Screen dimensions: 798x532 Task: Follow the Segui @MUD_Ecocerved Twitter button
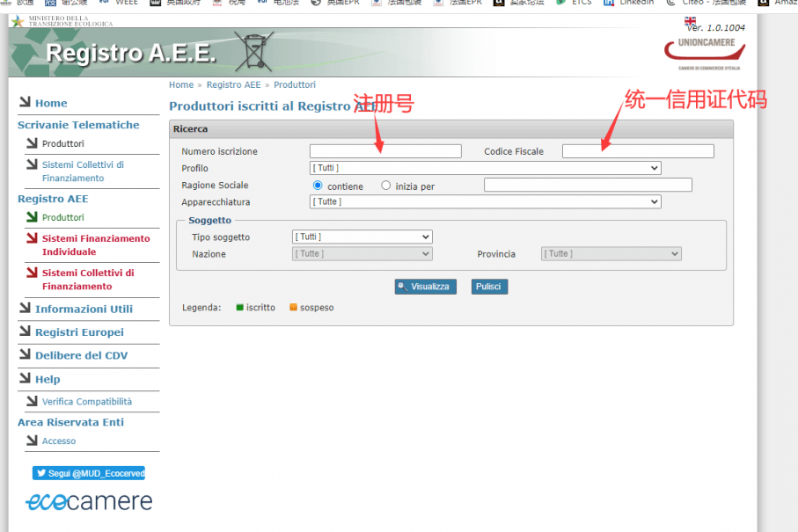(89, 473)
